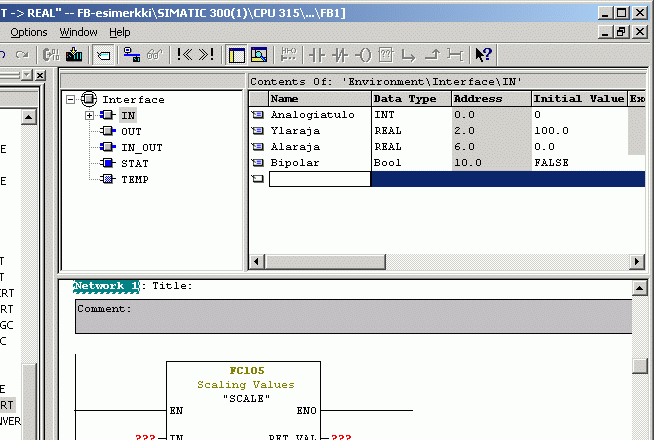
Task: Jump to the previous error icon
Action: [x=184, y=55]
